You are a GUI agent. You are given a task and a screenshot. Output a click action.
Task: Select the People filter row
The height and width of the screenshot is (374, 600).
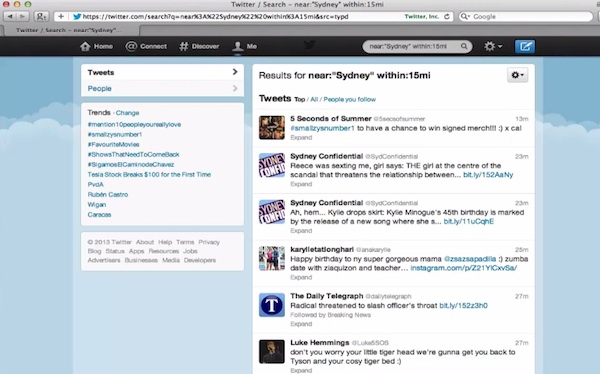pyautogui.click(x=162, y=88)
